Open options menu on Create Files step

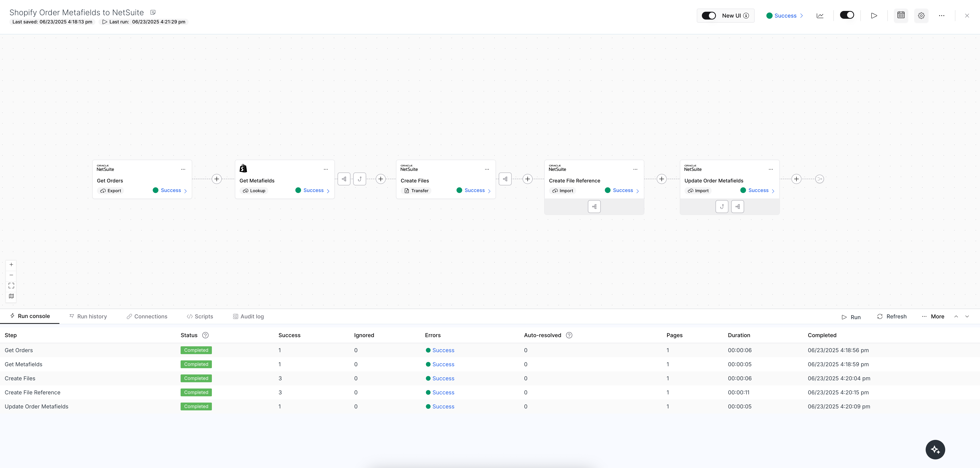(487, 169)
